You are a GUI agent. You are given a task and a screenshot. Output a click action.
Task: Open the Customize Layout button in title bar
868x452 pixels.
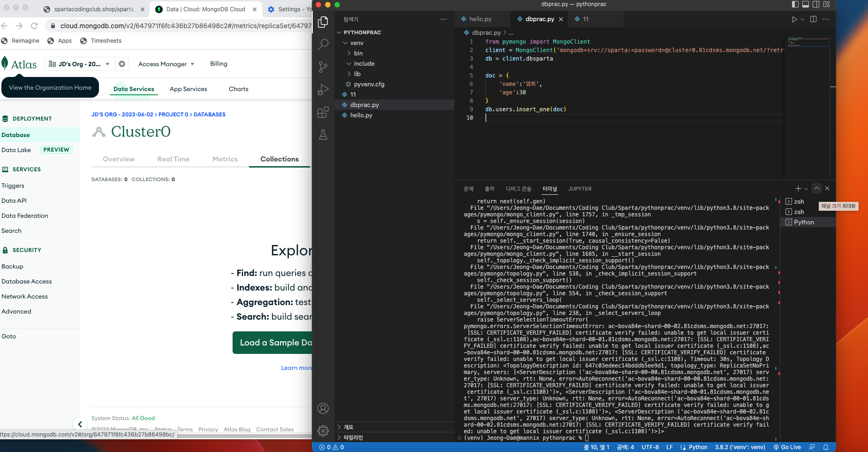826,4
